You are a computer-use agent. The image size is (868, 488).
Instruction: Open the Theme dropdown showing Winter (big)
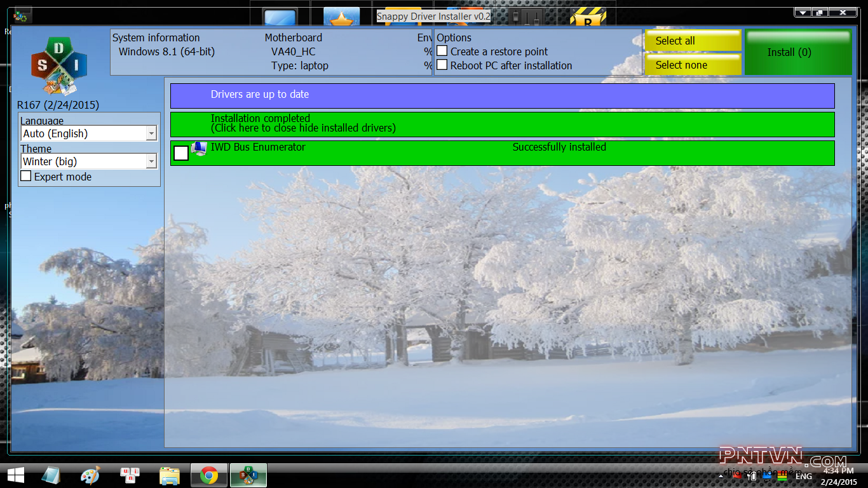88,161
